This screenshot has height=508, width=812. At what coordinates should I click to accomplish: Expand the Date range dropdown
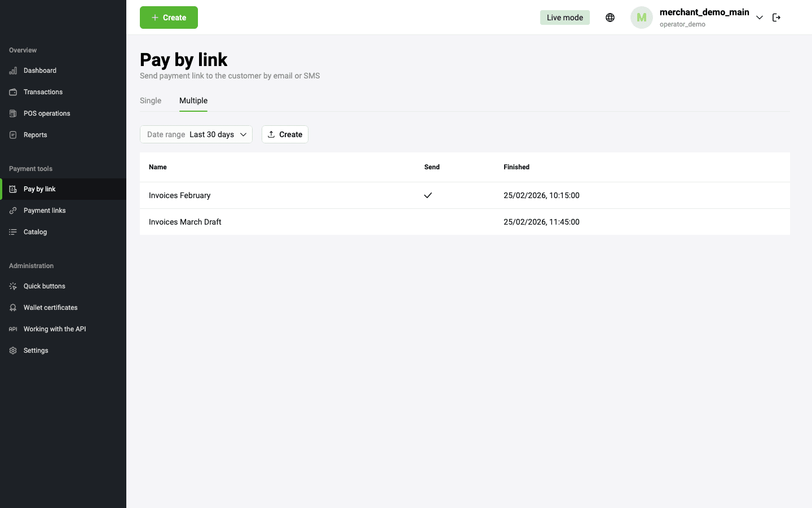(x=196, y=134)
